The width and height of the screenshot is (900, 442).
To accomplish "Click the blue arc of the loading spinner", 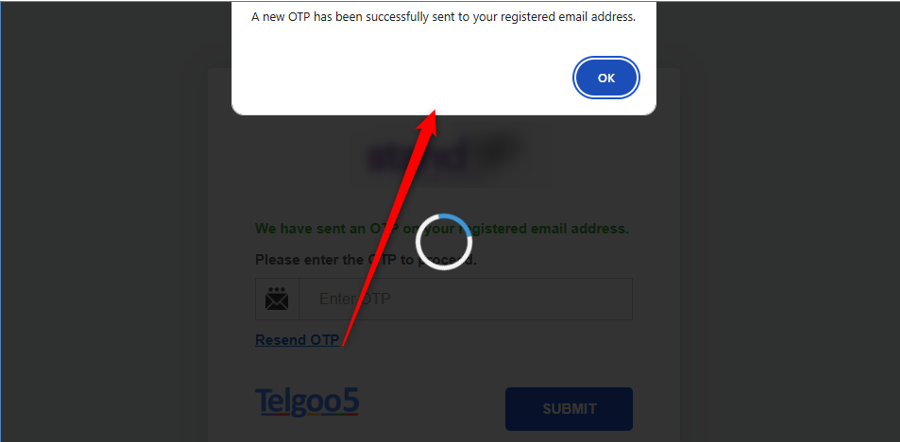I will 455,221.
